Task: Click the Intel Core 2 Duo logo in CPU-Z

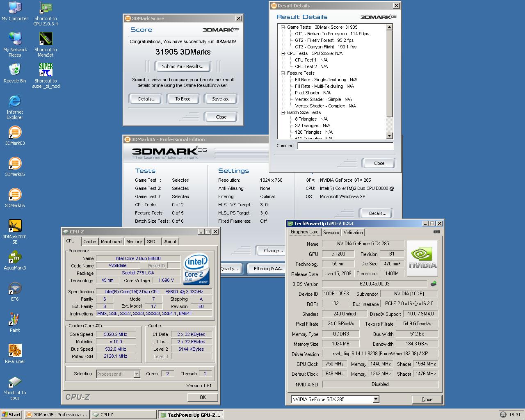Action: coord(196,269)
